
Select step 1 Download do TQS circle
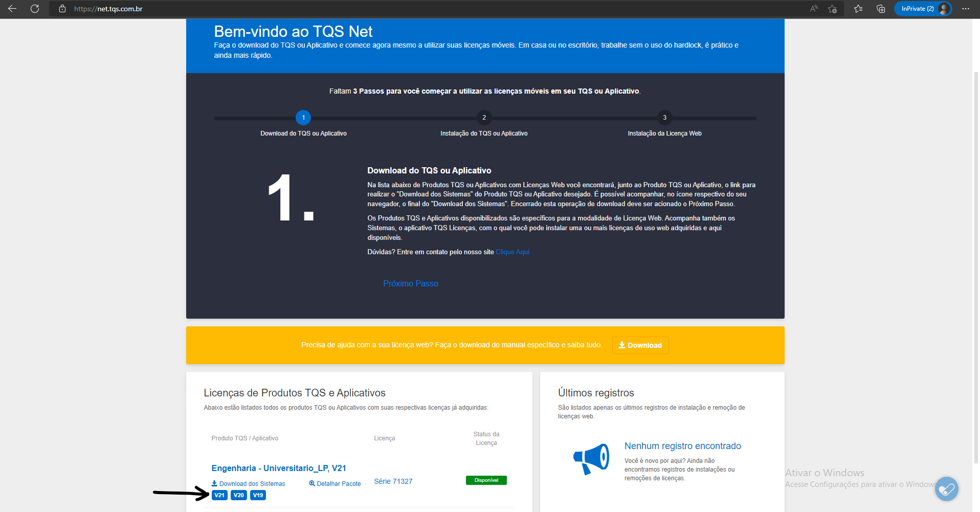click(x=303, y=118)
